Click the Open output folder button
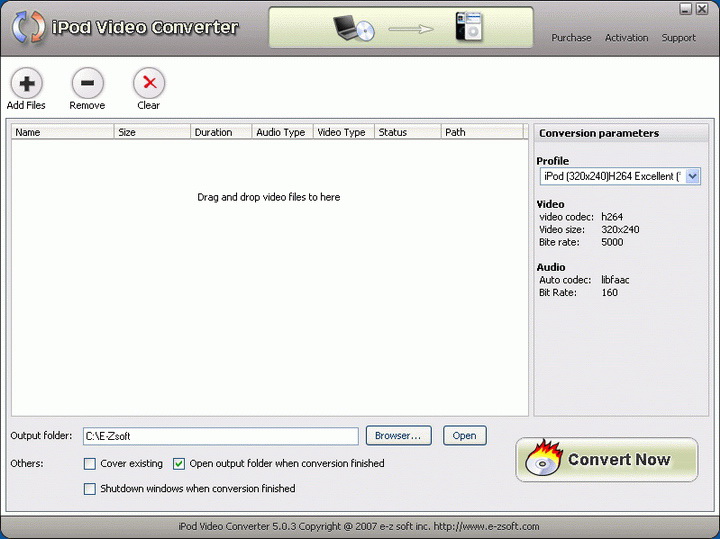Screen dimensions: 720x539 [465, 435]
